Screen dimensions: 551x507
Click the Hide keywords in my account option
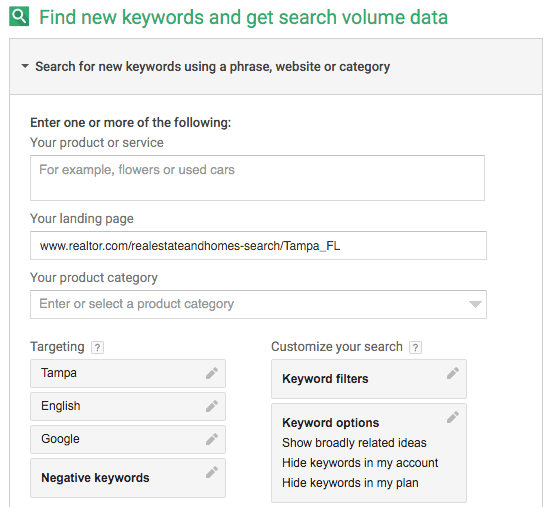[x=360, y=463]
